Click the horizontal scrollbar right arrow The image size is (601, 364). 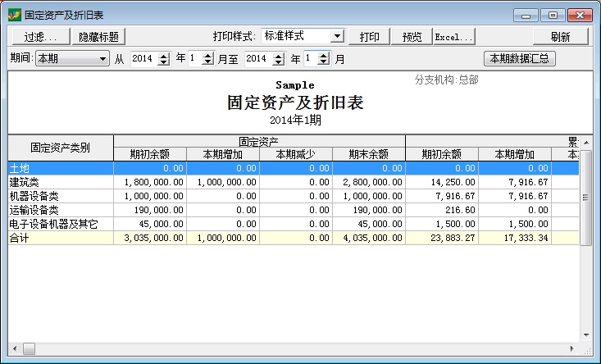574,348
